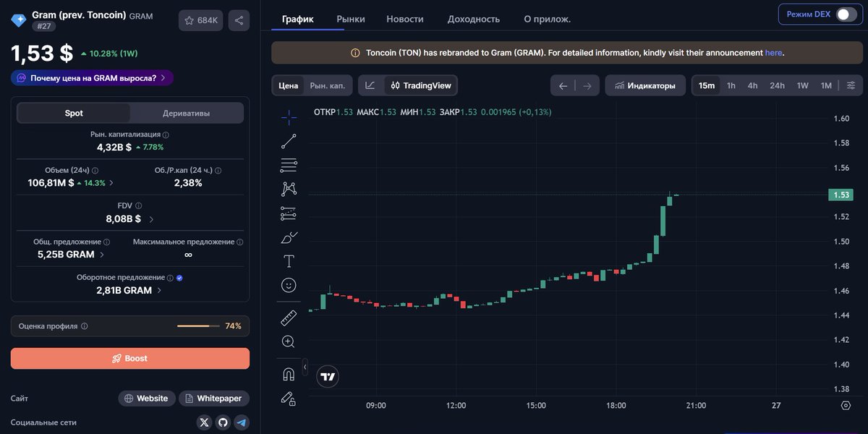Viewport: 868px width, 434px height.
Task: Expand FDV details chevron
Action: tap(151, 219)
